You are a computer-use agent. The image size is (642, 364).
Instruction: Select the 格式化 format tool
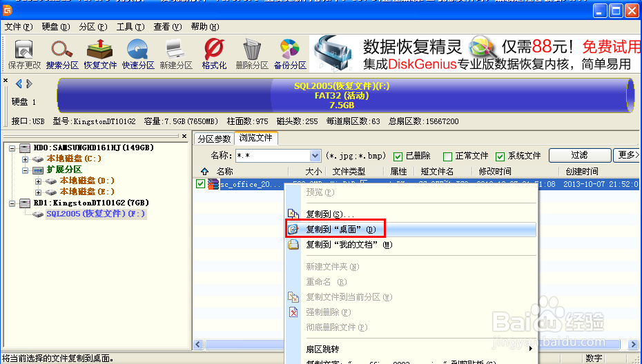(214, 54)
